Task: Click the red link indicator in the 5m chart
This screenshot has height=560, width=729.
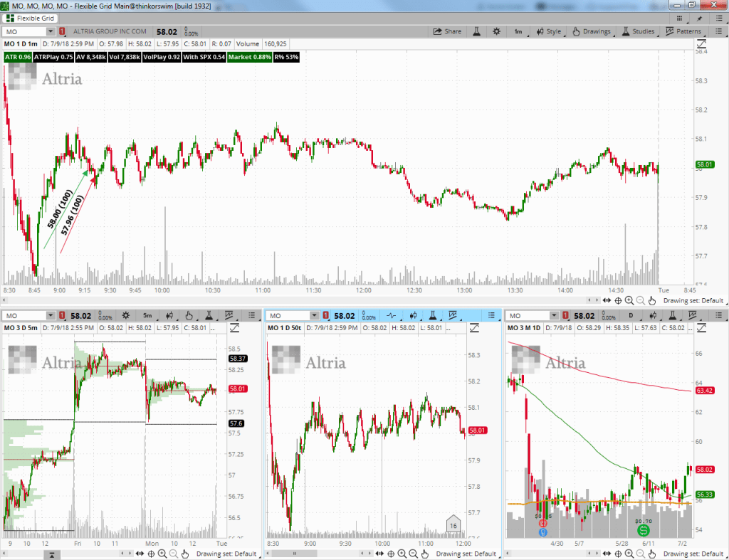Action: (62, 315)
